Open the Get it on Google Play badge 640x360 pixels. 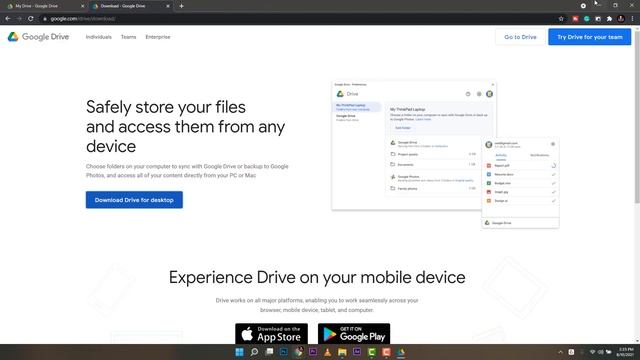[354, 333]
